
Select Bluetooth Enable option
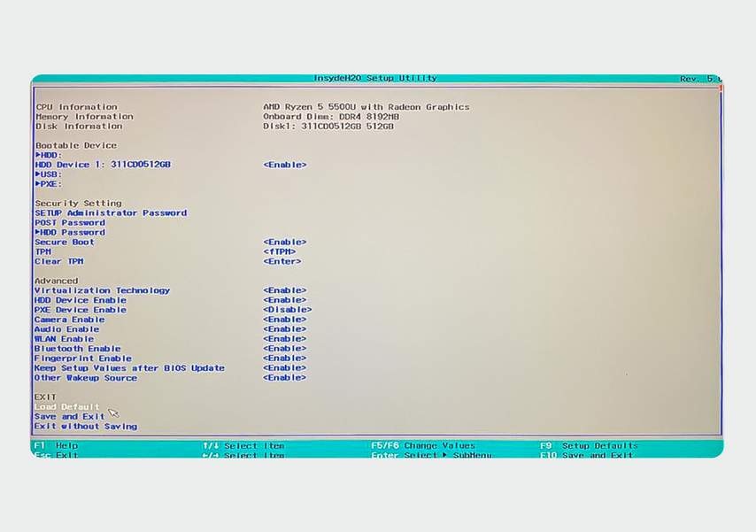pos(78,348)
